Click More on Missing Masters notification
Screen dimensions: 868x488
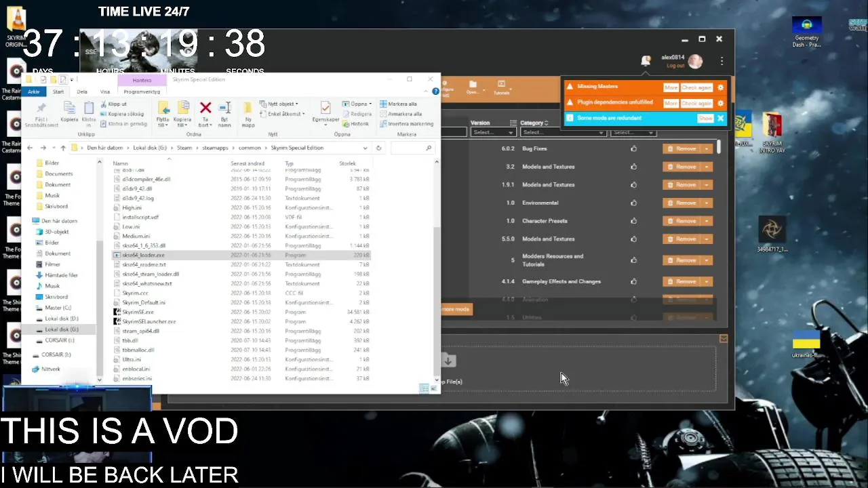tap(671, 87)
